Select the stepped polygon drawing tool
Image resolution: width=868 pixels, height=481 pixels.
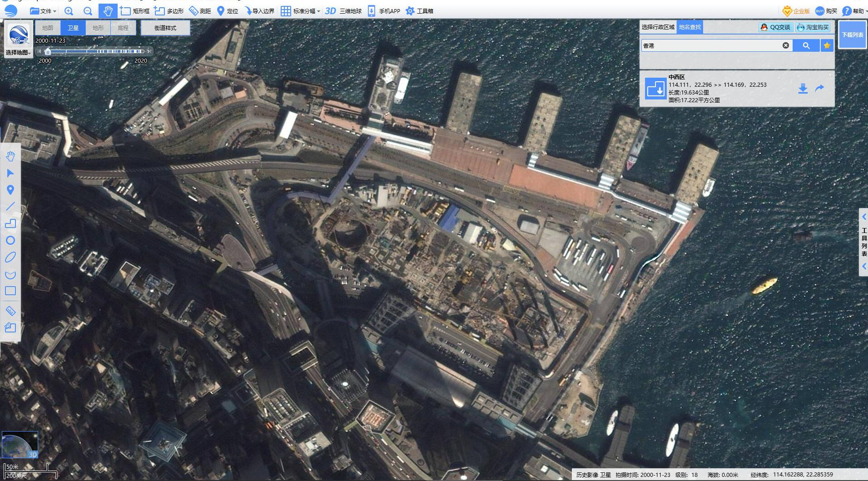[10, 223]
